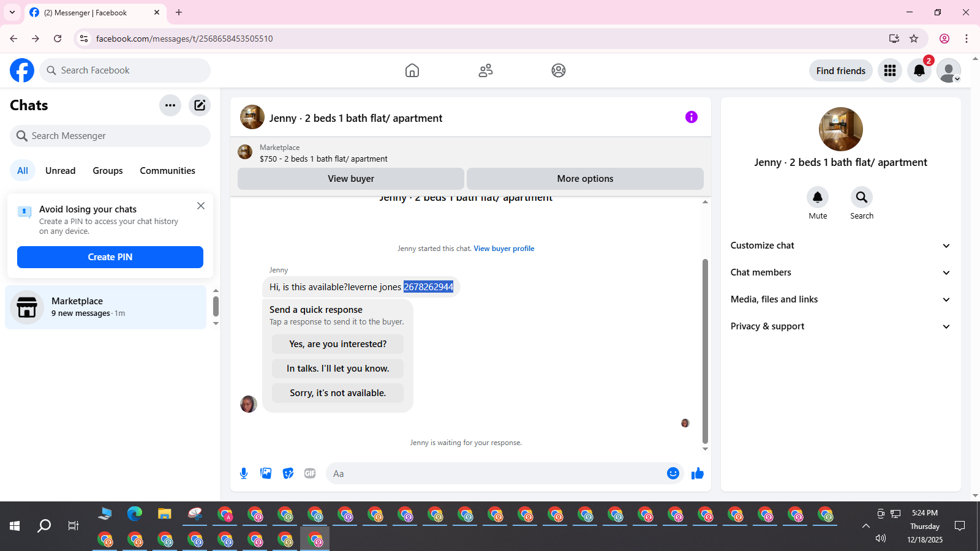Switch to Messenger | Facebook browser tab

pos(95,12)
